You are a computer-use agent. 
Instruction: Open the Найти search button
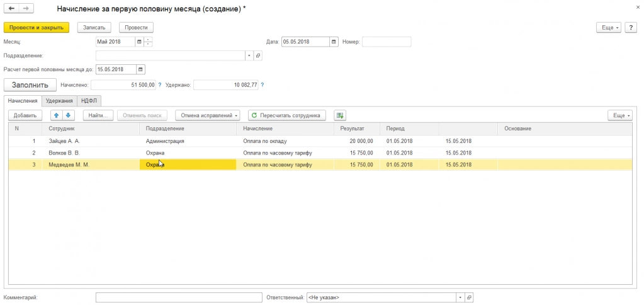[98, 115]
